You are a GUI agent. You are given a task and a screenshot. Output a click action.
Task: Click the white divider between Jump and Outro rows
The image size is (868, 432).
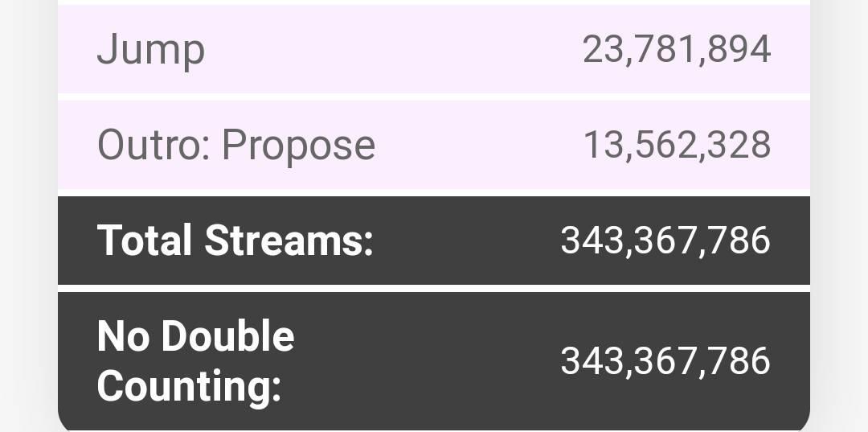pos(434,97)
